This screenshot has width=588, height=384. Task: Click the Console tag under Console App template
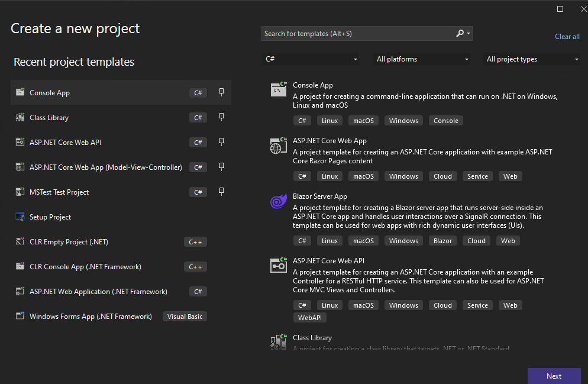pyautogui.click(x=446, y=121)
